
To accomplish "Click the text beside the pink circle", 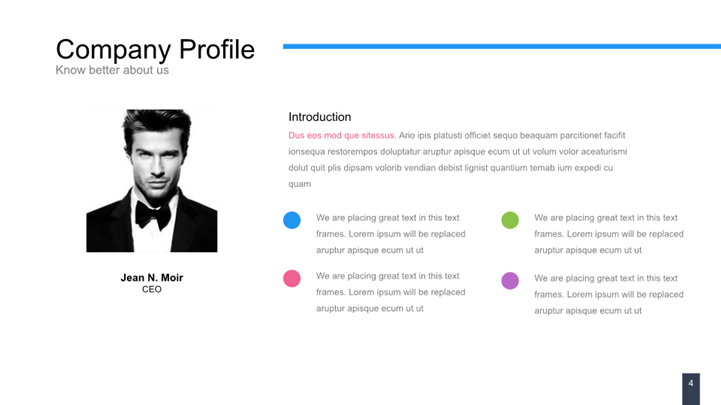I will (390, 292).
